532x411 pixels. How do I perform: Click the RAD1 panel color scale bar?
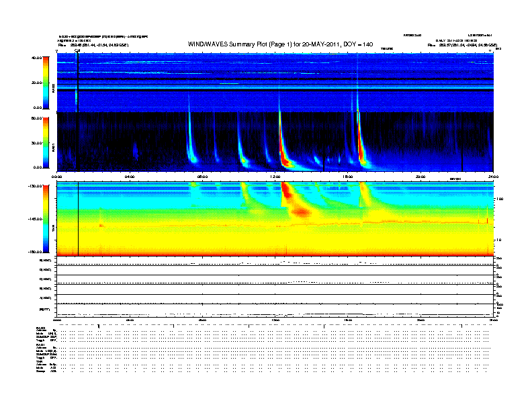46,143
